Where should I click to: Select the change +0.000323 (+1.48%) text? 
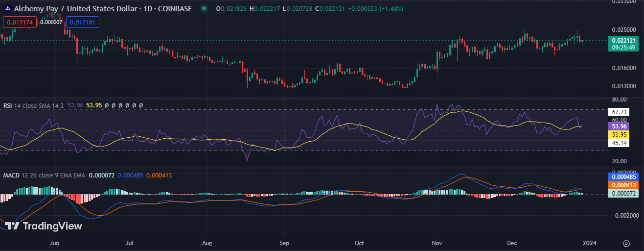[x=375, y=9]
